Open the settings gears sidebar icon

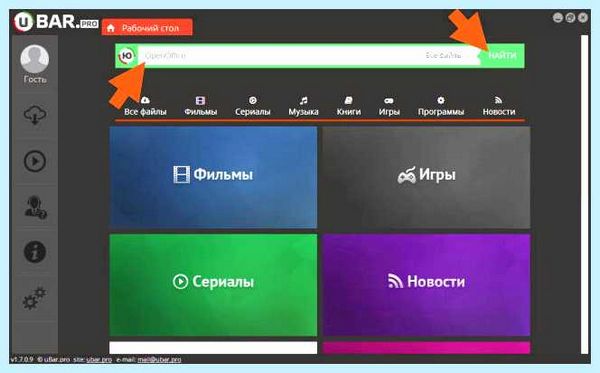(x=34, y=298)
